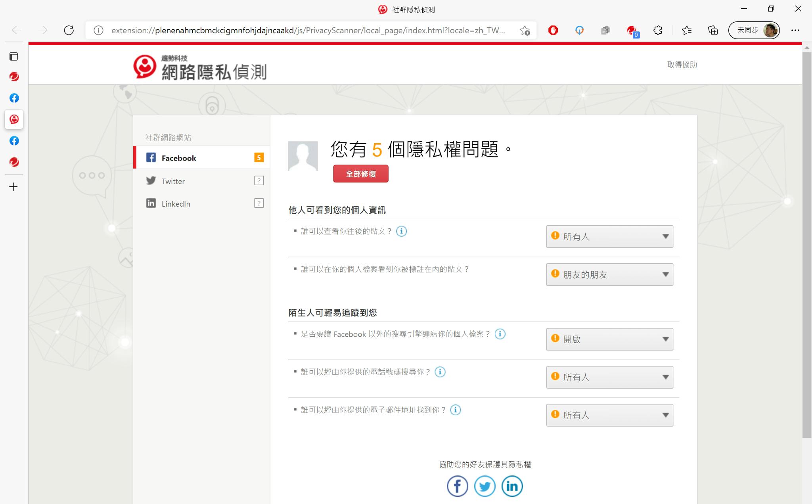Share via LinkedIn circle icon at bottom
The height and width of the screenshot is (504, 812).
pos(512,486)
